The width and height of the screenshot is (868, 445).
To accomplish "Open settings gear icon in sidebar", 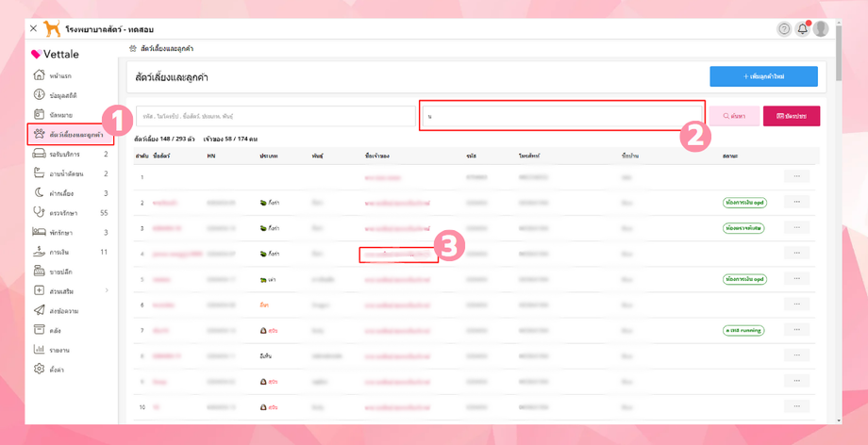I will (39, 369).
